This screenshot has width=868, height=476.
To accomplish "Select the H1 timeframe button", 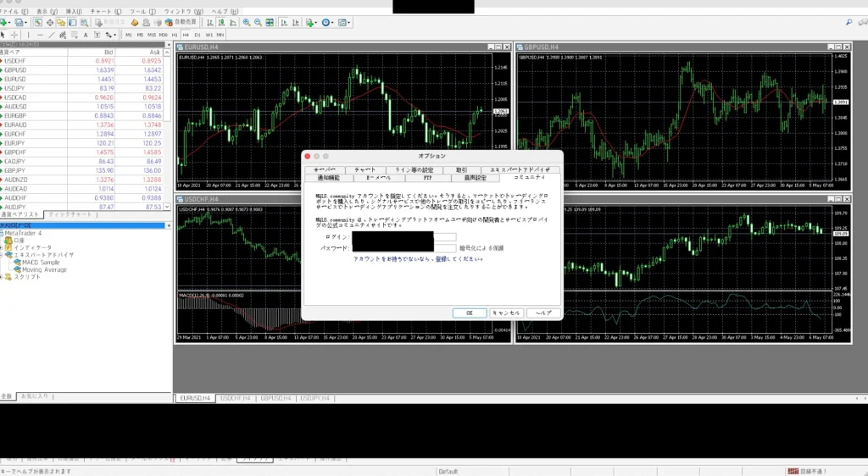I will click(175, 35).
